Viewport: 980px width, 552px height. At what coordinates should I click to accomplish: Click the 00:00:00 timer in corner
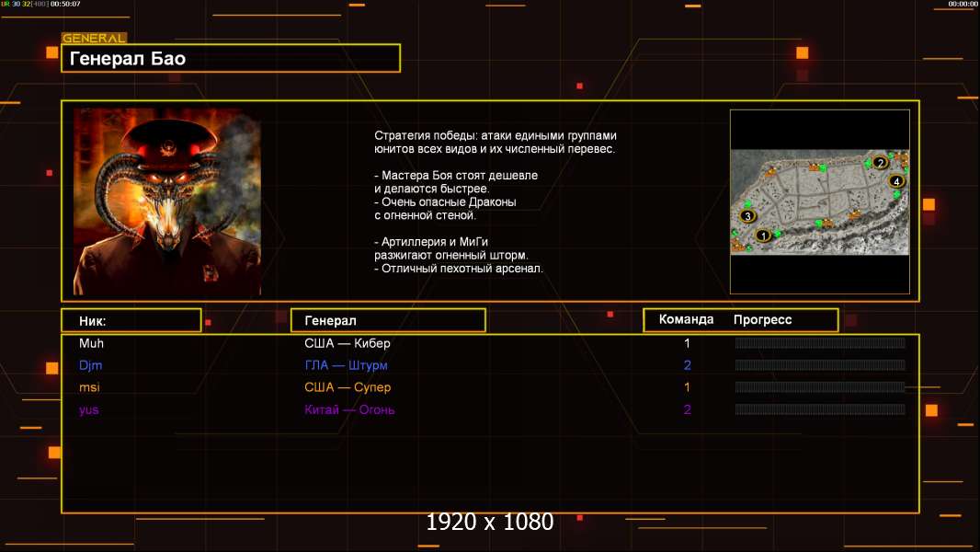point(963,4)
